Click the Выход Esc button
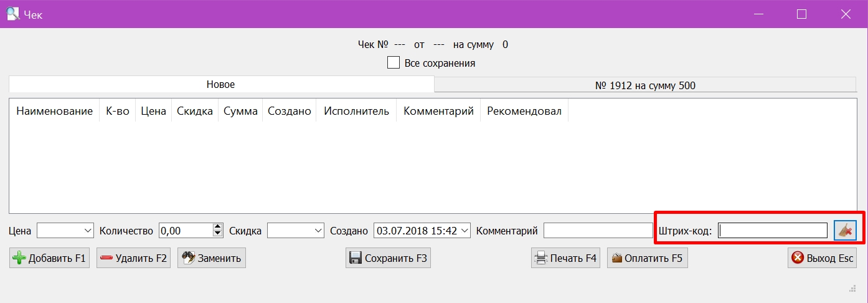Screen dimensions: 868x303 [x=822, y=258]
